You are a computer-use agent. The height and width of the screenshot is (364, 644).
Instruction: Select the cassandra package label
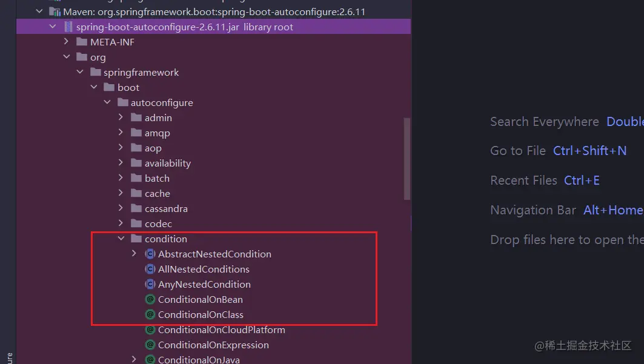(166, 209)
